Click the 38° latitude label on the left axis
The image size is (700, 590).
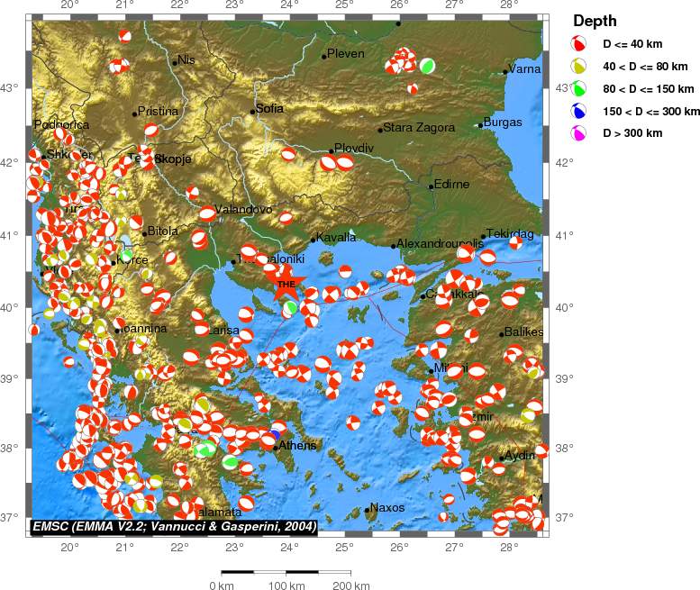click(x=9, y=448)
